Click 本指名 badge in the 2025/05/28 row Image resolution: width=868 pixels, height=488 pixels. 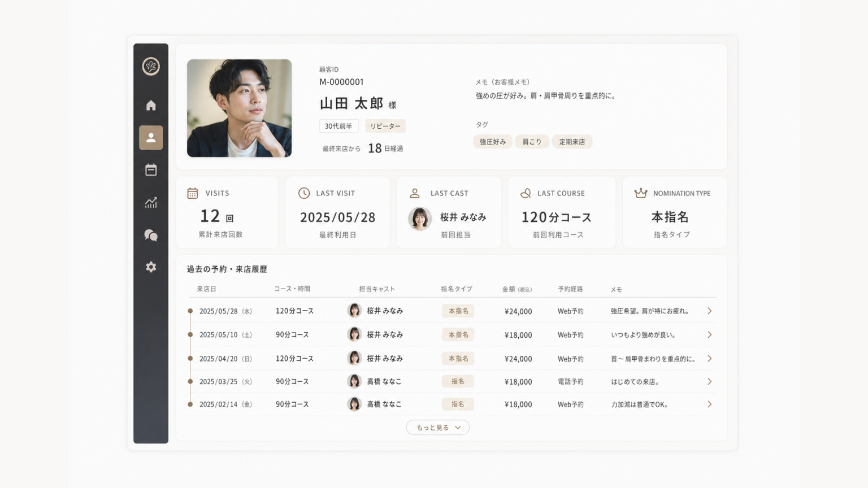[x=458, y=311]
